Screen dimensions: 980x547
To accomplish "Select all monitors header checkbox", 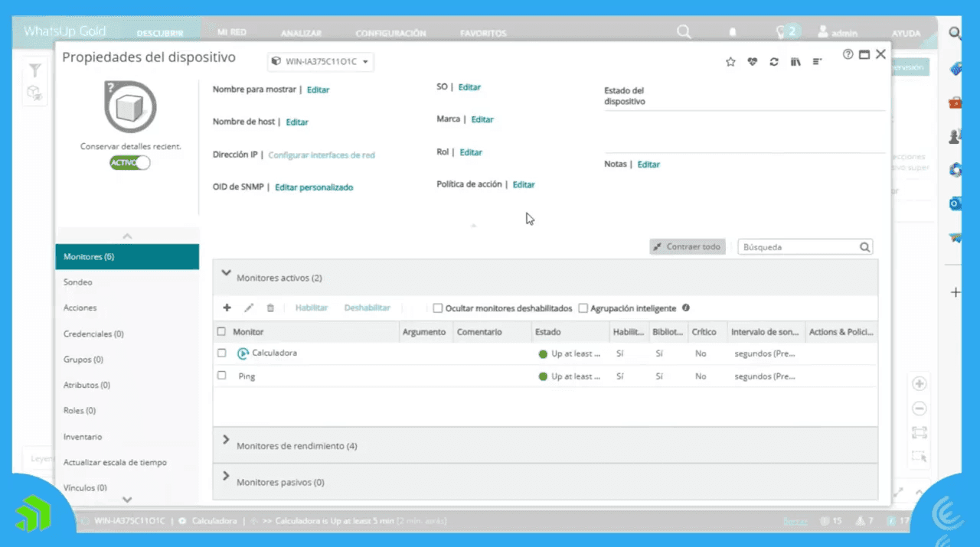I will (x=222, y=332).
